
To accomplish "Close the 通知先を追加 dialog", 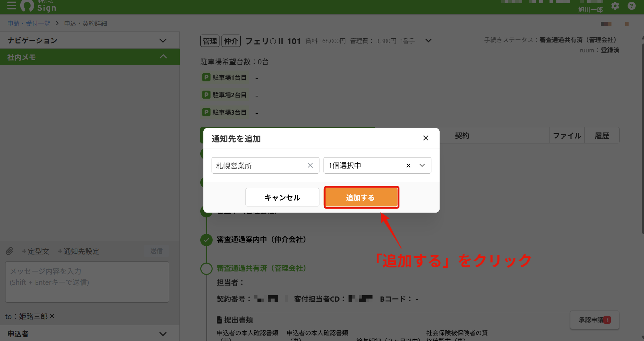I will [426, 138].
